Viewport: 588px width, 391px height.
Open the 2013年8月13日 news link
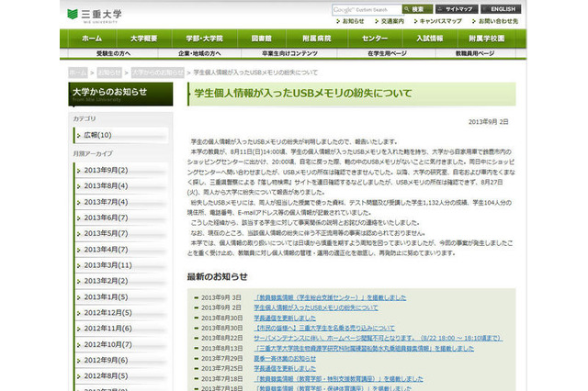[364, 349]
